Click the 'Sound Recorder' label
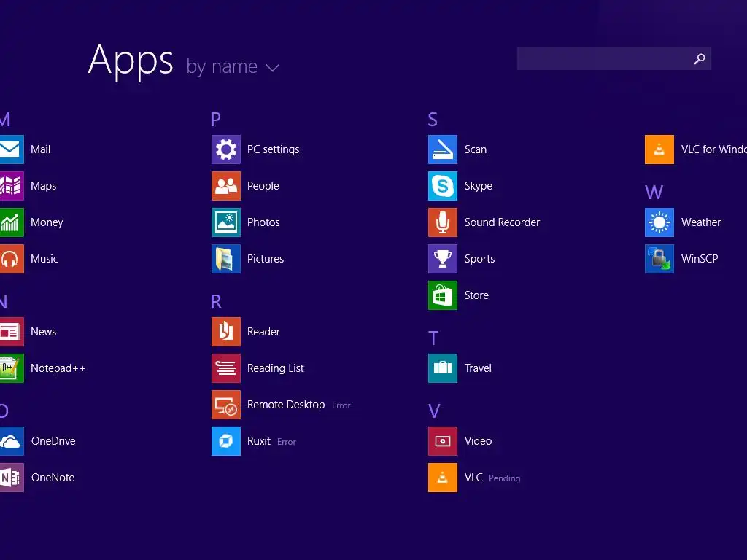Screen dimensions: 747x560 (x=502, y=222)
